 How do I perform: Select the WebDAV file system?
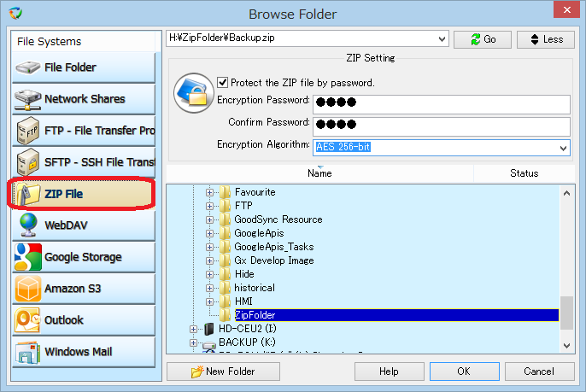pos(84,225)
